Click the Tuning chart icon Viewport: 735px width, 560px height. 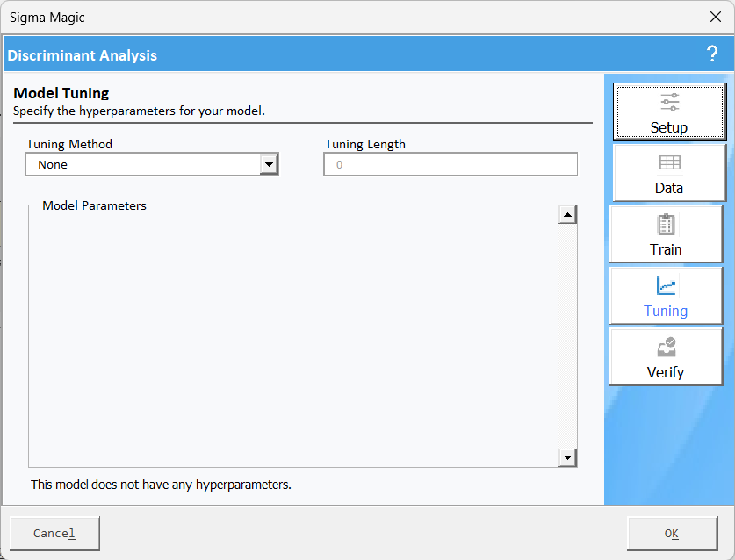(x=666, y=286)
